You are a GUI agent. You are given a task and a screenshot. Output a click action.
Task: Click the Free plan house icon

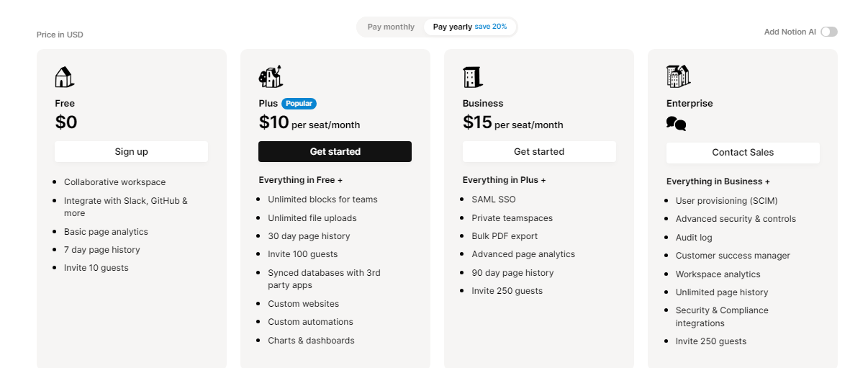65,77
